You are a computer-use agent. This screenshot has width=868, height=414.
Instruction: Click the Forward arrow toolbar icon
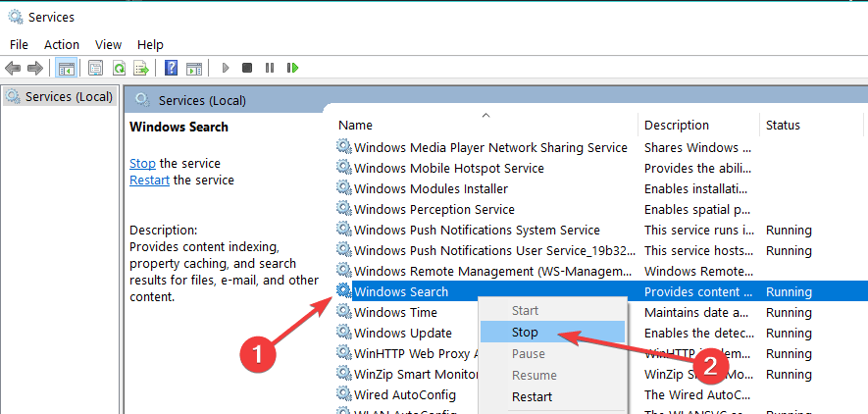(35, 68)
